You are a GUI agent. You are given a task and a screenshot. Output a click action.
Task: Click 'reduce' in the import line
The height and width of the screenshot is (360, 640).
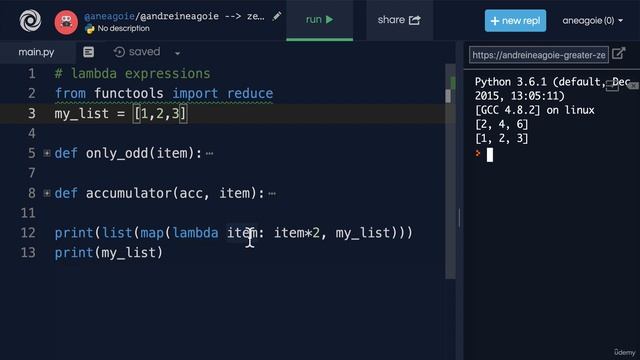click(250, 93)
